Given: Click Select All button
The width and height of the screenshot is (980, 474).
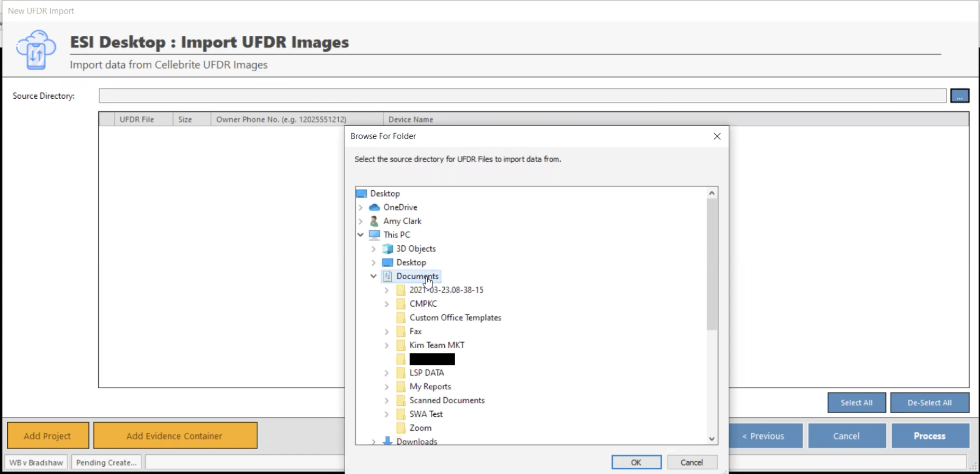Looking at the screenshot, I should coord(856,403).
